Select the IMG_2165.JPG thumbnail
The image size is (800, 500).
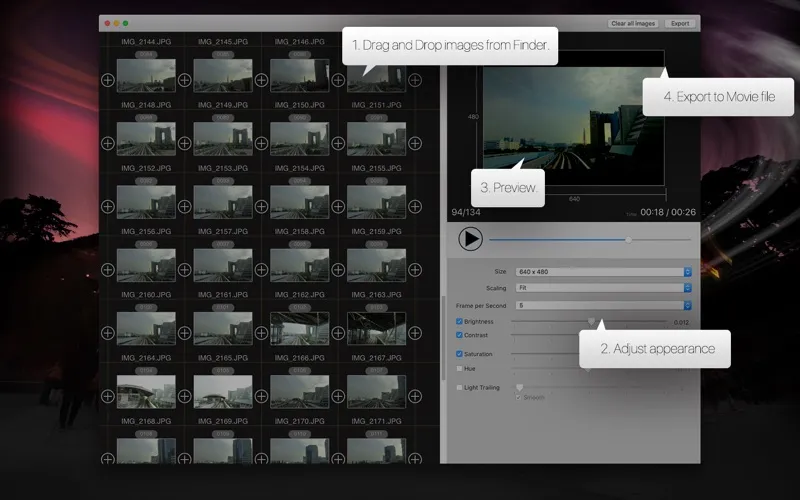pyautogui.click(x=223, y=392)
